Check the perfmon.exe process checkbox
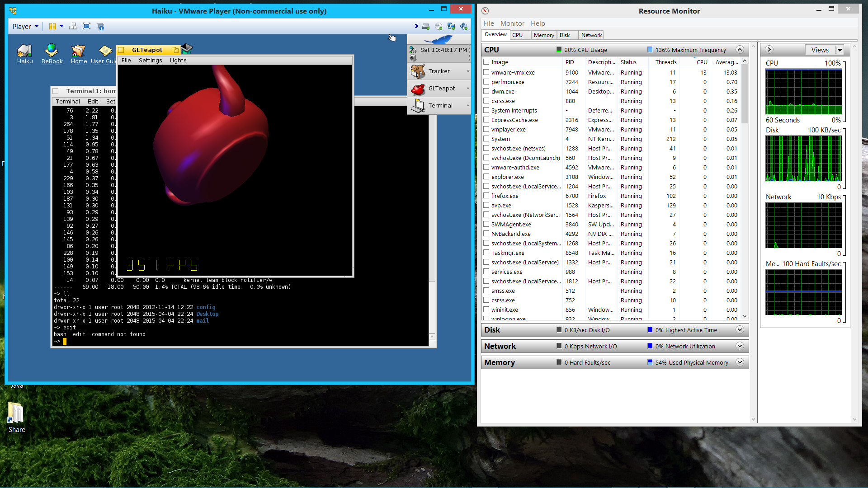The image size is (868, 488). 486,82
